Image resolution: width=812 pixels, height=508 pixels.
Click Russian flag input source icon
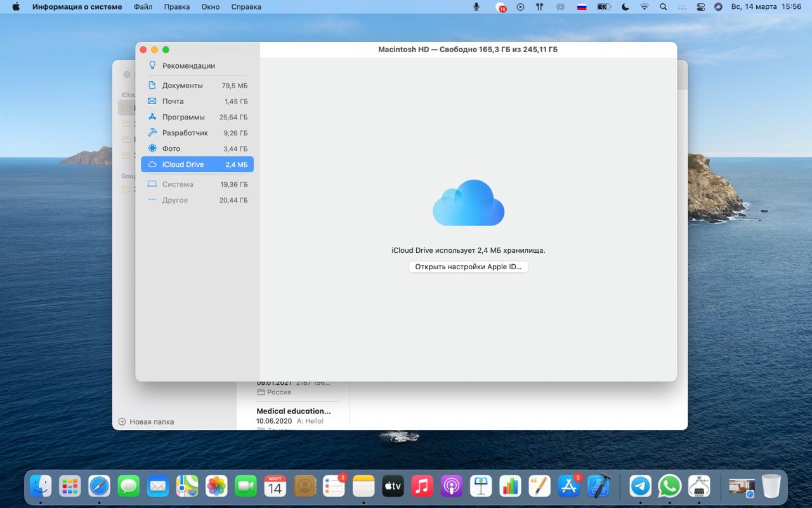(582, 7)
